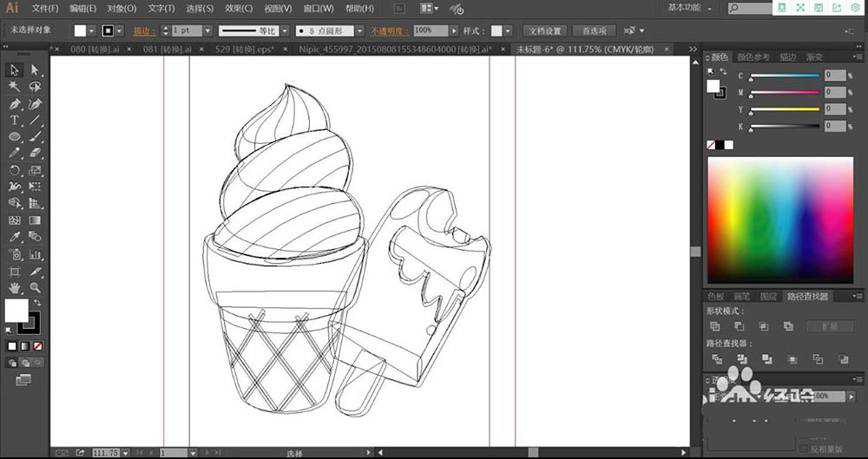868x459 pixels.
Task: Switch to the 081 [转换].ai document tab
Action: [x=168, y=49]
